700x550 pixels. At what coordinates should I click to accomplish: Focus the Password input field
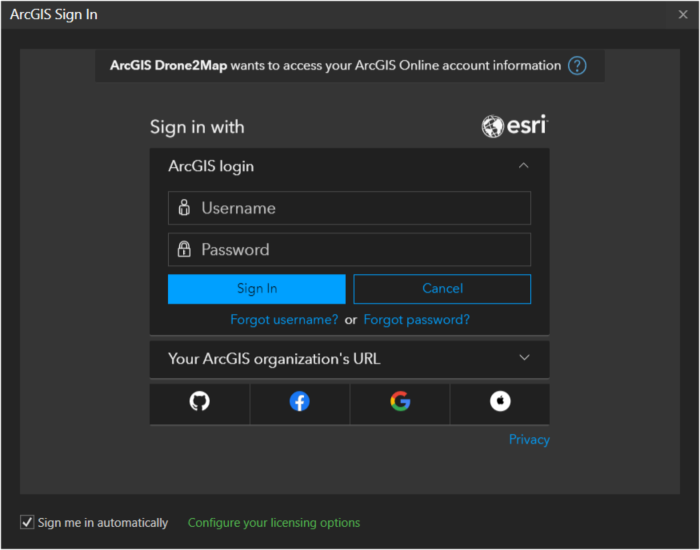point(349,249)
